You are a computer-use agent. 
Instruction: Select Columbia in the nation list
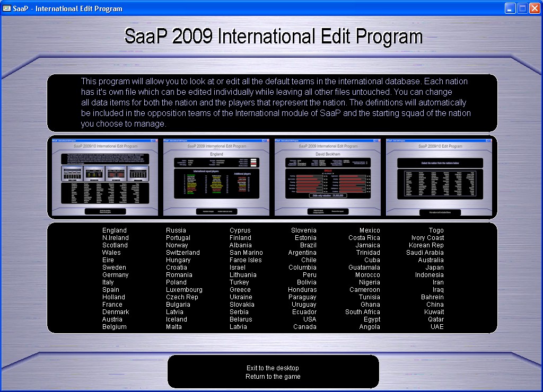[x=302, y=268]
